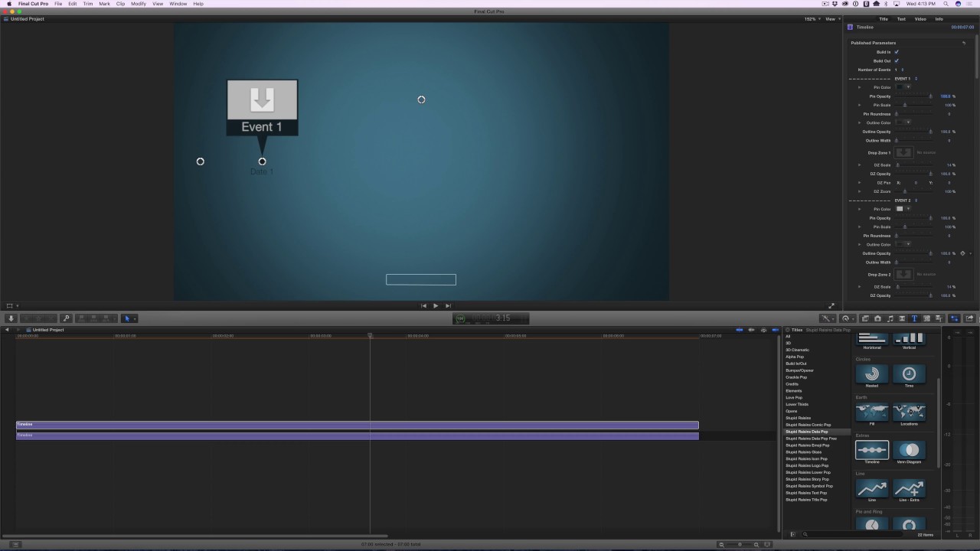Open the Info inspector tab

click(x=939, y=19)
